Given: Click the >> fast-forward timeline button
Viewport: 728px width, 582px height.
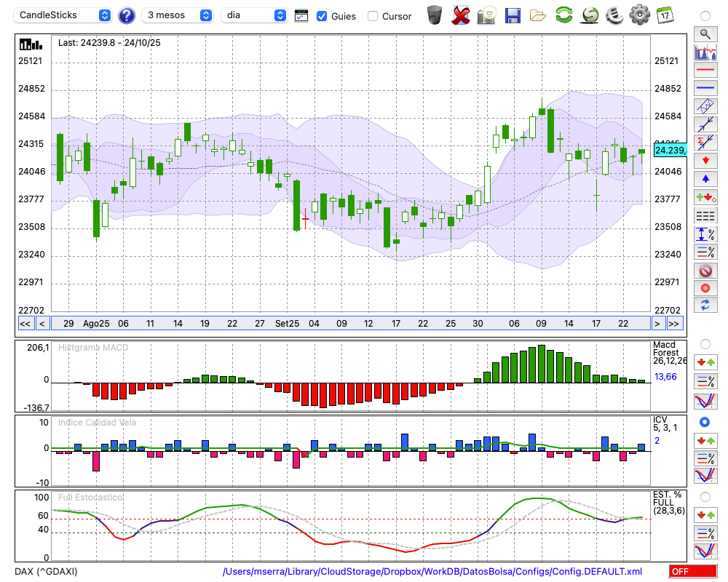Looking at the screenshot, I should (675, 323).
